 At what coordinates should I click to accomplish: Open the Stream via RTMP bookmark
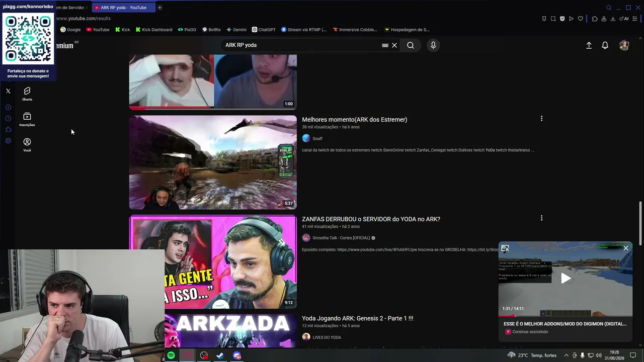click(304, 30)
